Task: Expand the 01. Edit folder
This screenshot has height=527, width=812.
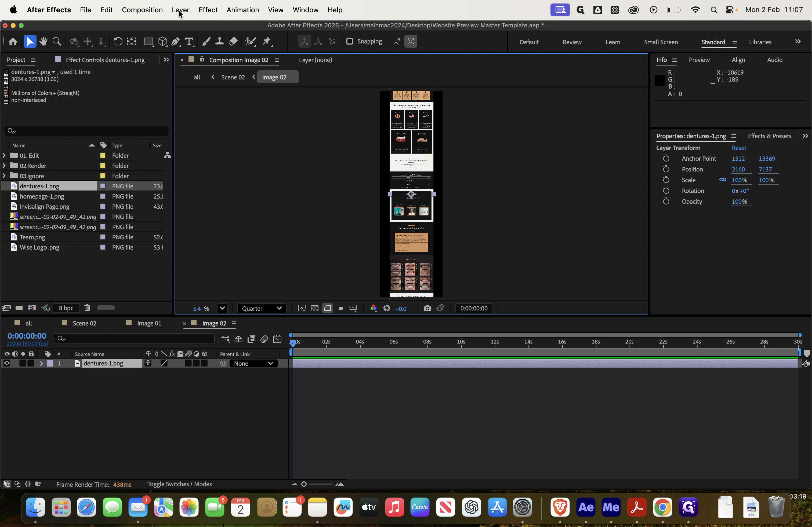Action: point(4,155)
